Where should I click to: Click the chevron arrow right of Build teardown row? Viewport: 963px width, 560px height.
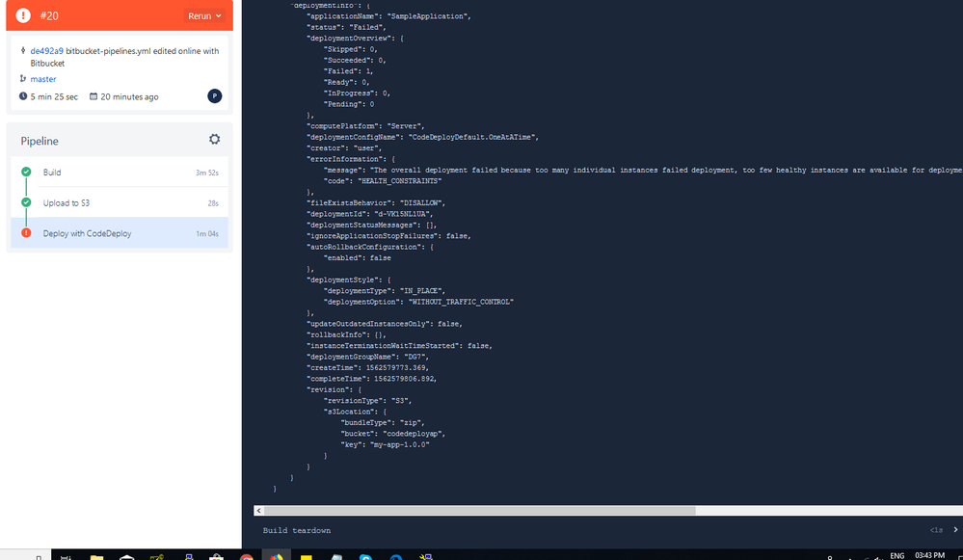pyautogui.click(x=955, y=529)
